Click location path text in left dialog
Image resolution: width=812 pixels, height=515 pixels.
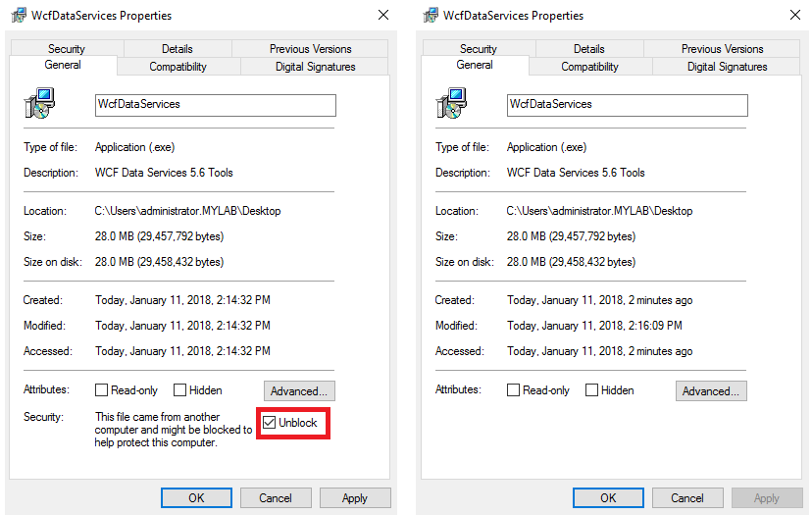tap(187, 211)
